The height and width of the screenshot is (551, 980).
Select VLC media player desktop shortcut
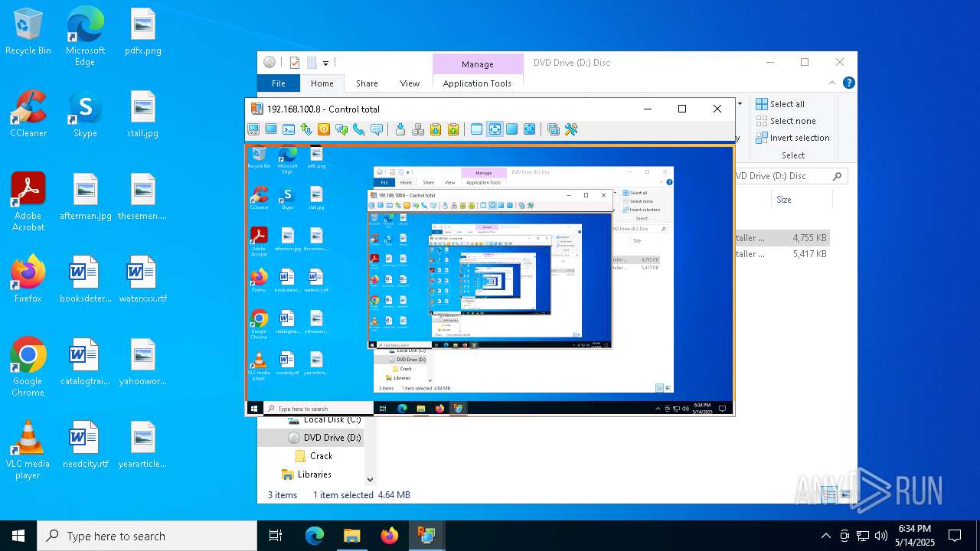tap(28, 450)
